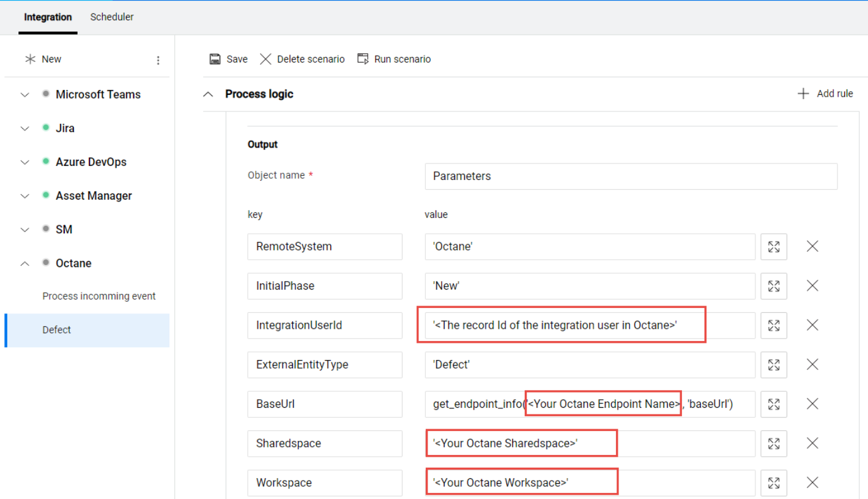868x499 pixels.
Task: Collapse the Process logic section
Action: tap(208, 94)
